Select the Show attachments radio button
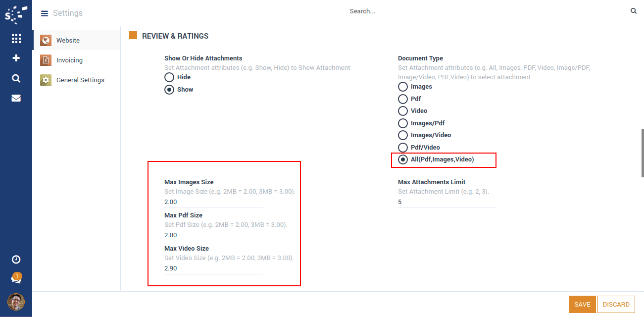 (169, 90)
